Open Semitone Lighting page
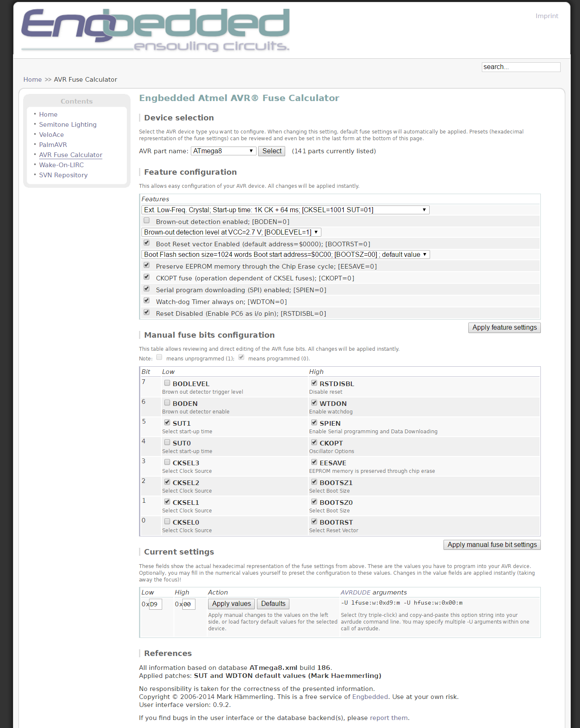 coord(68,125)
